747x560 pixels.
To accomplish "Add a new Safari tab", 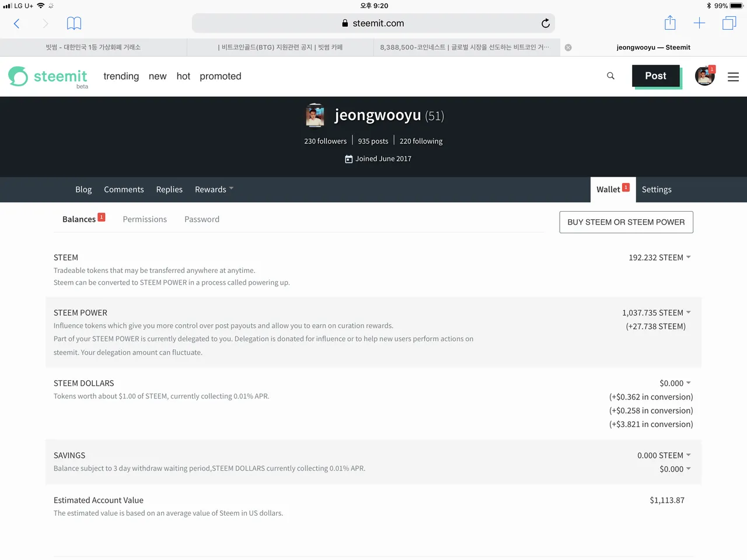I will (699, 23).
